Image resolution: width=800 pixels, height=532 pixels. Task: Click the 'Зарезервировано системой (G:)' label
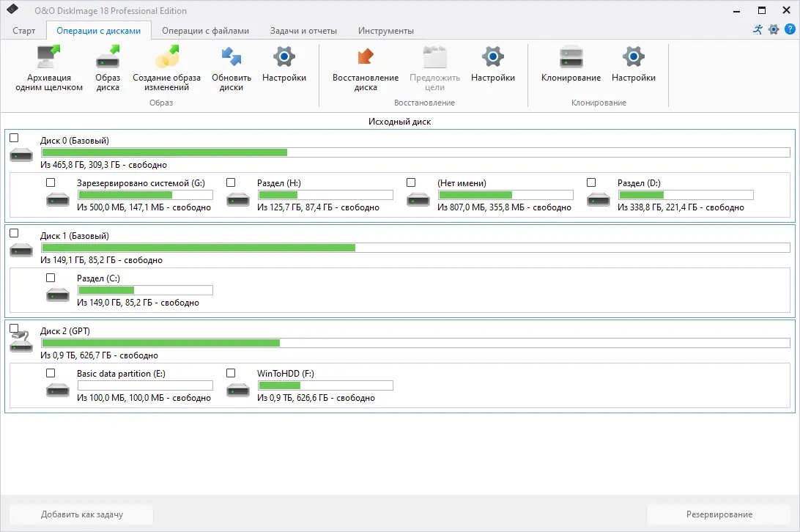coord(141,182)
